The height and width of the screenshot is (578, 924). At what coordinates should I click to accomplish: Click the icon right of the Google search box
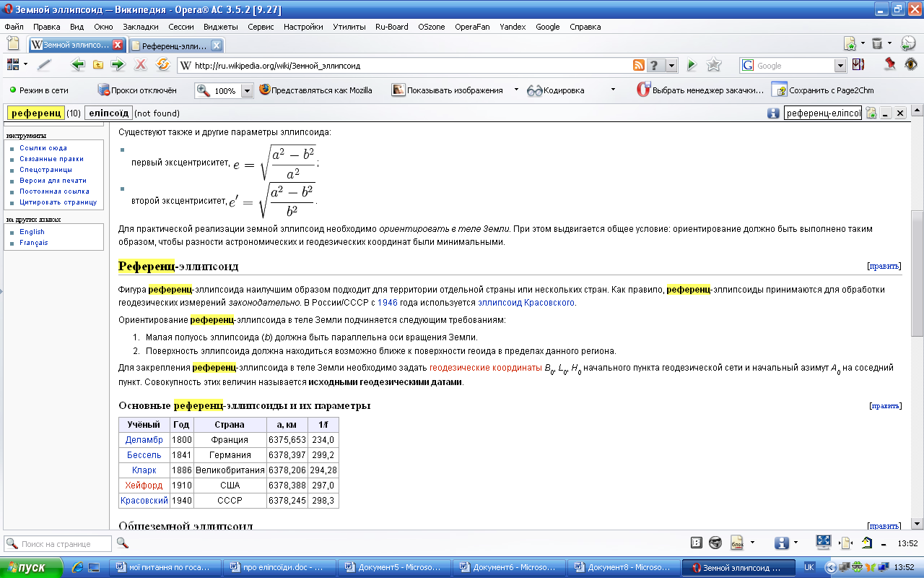click(858, 64)
